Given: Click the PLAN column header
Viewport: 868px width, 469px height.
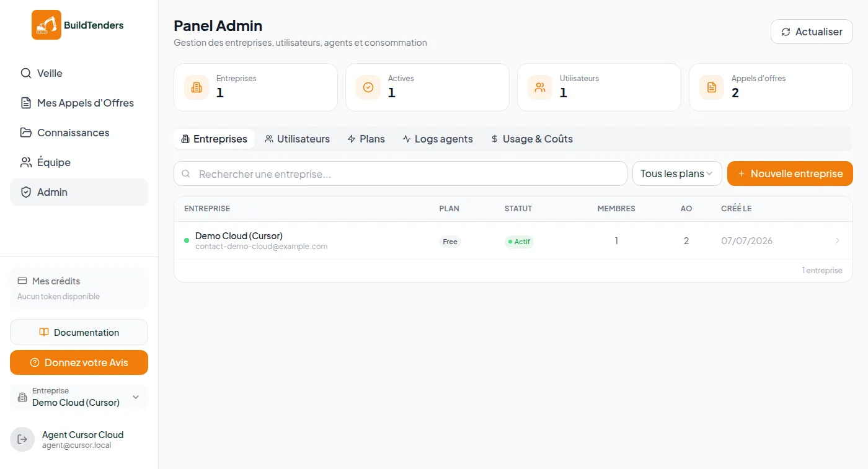Looking at the screenshot, I should tap(449, 209).
